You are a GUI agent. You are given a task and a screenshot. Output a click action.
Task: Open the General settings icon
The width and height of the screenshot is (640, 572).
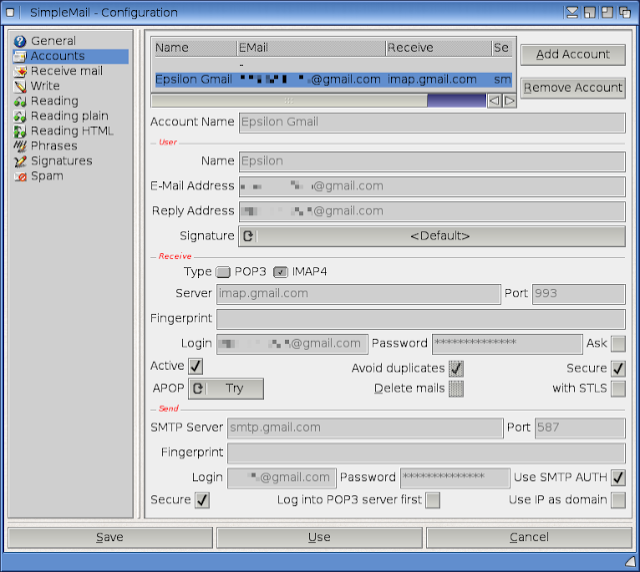[20, 41]
